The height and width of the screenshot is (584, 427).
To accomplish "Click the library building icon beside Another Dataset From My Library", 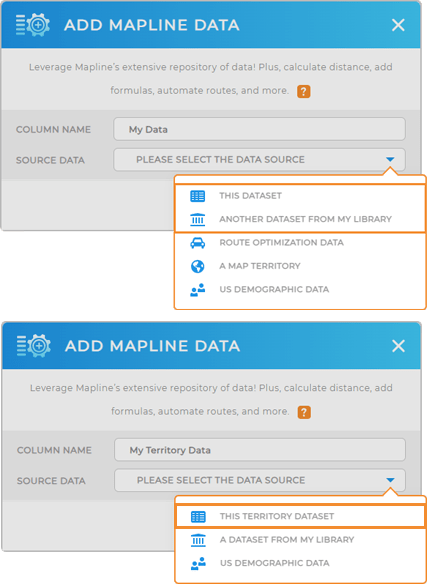I will tap(197, 219).
